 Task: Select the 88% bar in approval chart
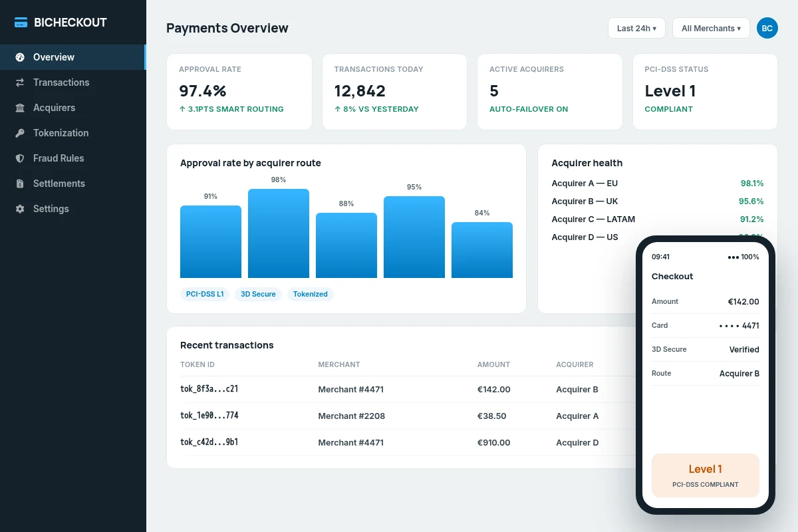click(346, 245)
